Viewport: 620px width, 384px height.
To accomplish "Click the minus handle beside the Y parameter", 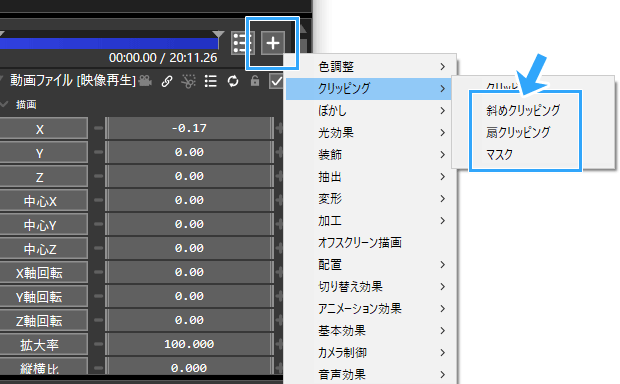I will (98, 152).
